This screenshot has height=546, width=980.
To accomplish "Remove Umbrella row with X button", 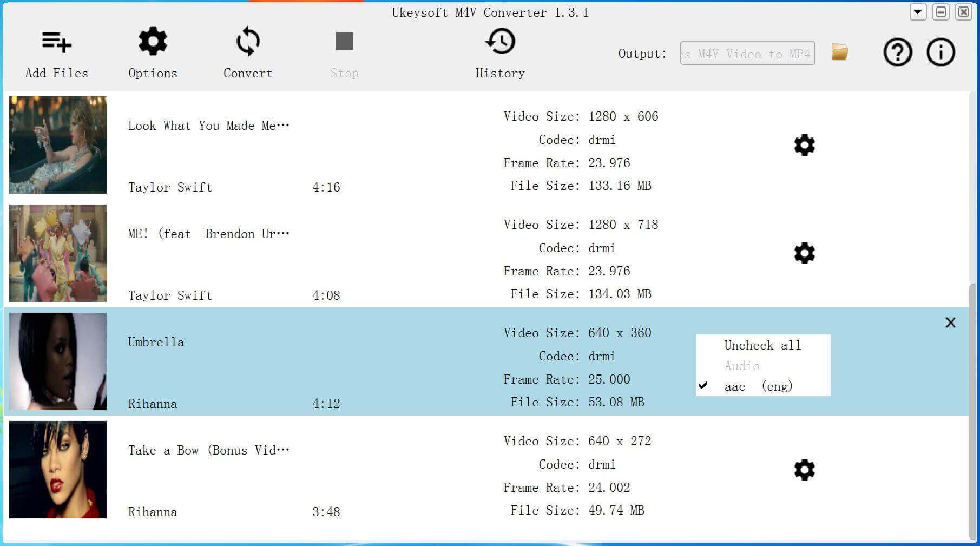I will click(x=950, y=323).
